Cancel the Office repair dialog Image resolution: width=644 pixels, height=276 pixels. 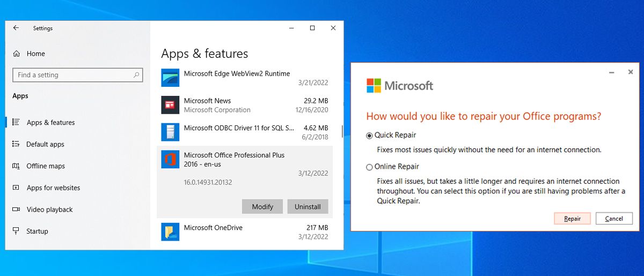click(x=614, y=219)
